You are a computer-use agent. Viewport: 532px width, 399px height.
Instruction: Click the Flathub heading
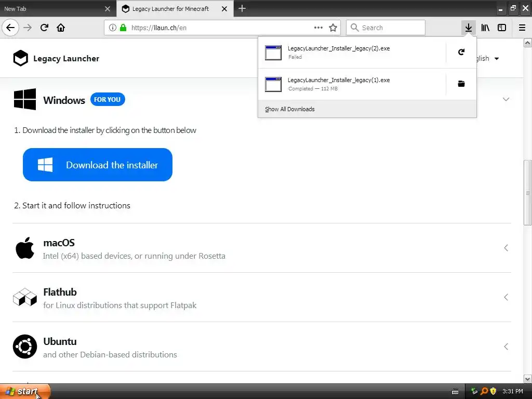click(60, 292)
